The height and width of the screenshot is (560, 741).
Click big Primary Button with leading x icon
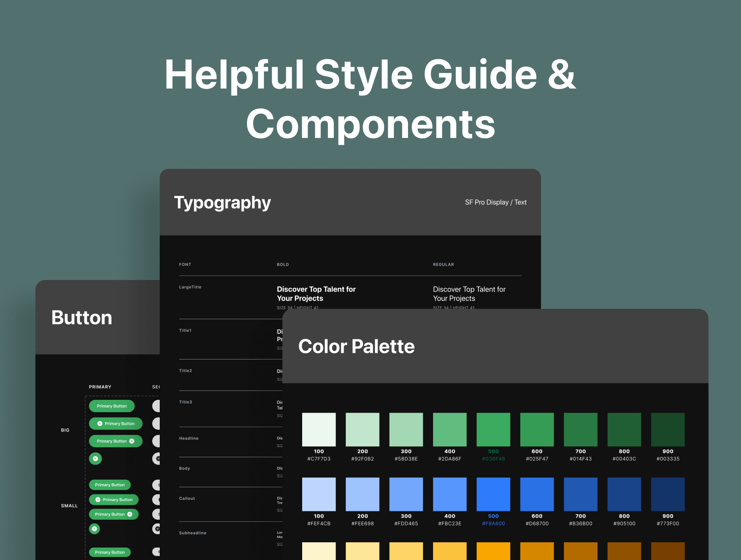[116, 423]
